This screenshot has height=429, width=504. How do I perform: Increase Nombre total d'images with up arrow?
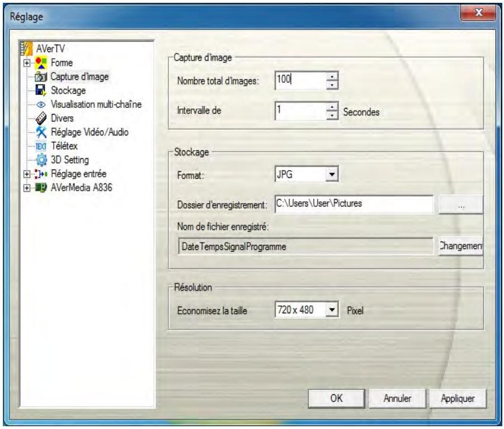coord(332,76)
